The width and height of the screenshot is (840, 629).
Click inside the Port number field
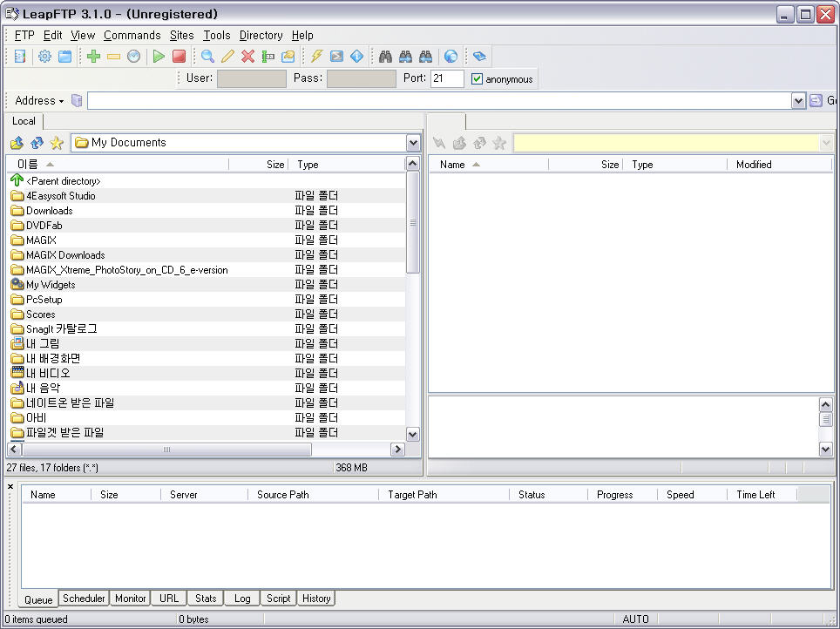coord(447,78)
